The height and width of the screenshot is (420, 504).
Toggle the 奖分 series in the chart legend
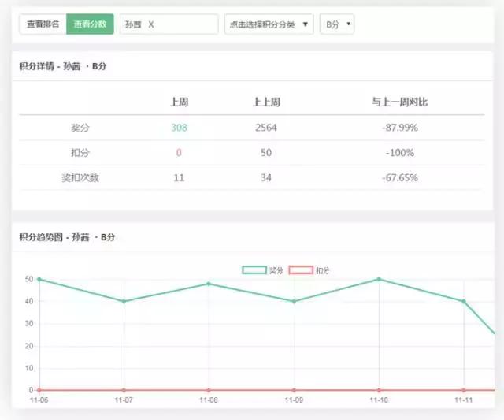coord(263,270)
